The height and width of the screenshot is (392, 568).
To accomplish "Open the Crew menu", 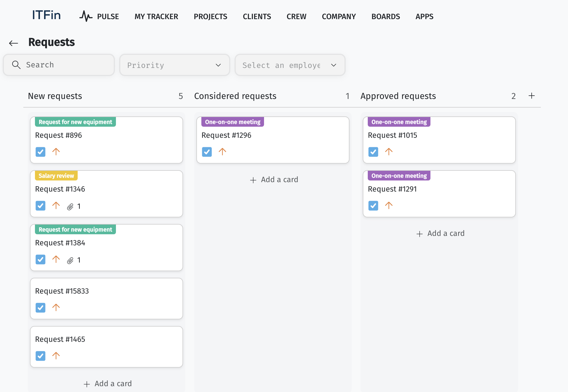I will (296, 17).
